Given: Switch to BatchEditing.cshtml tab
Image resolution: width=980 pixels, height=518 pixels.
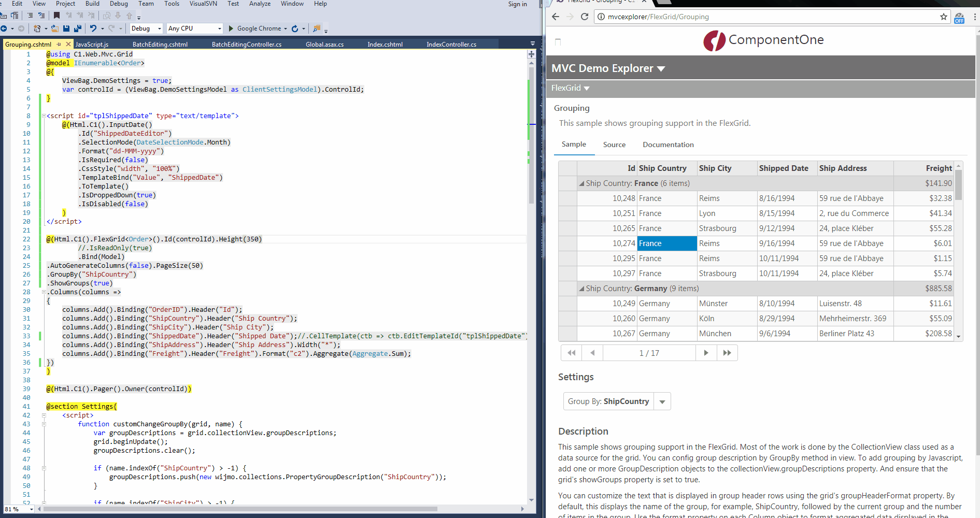Looking at the screenshot, I should point(160,45).
